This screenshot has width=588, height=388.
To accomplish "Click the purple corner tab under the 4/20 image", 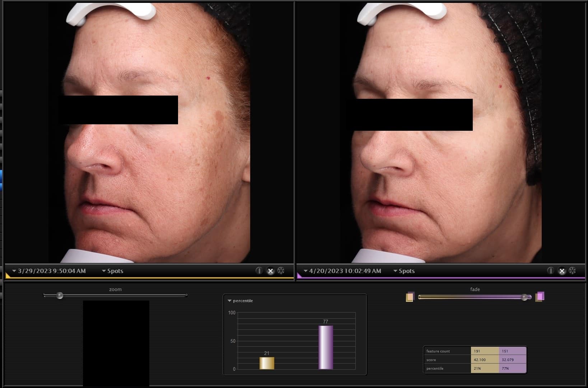I will coord(298,277).
